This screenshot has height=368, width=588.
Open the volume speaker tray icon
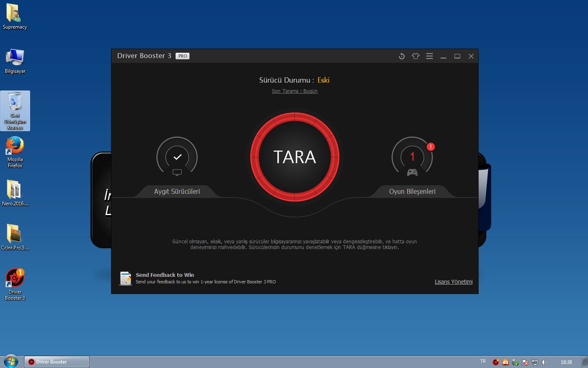pos(545,362)
